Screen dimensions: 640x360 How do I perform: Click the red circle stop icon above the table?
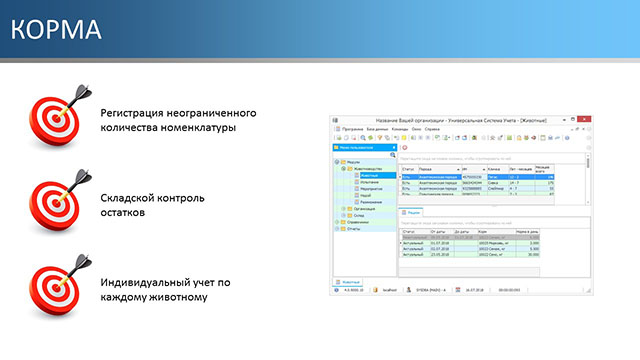click(x=405, y=147)
